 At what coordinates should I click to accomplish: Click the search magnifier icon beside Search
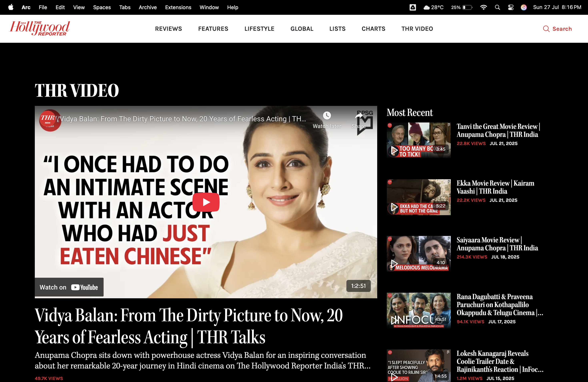(x=546, y=29)
